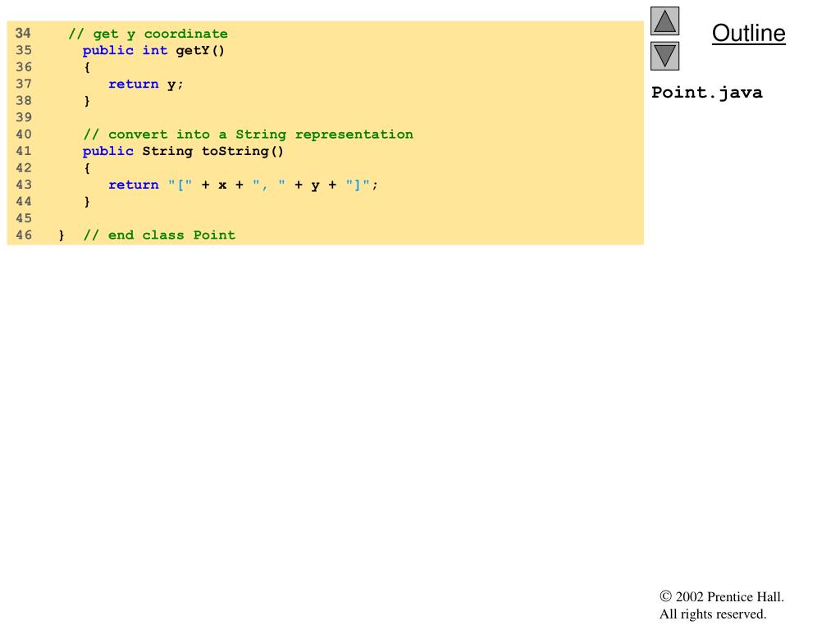This screenshot has width=840, height=630.
Task: Click 'public String toString()' on line 41
Action: (x=183, y=151)
